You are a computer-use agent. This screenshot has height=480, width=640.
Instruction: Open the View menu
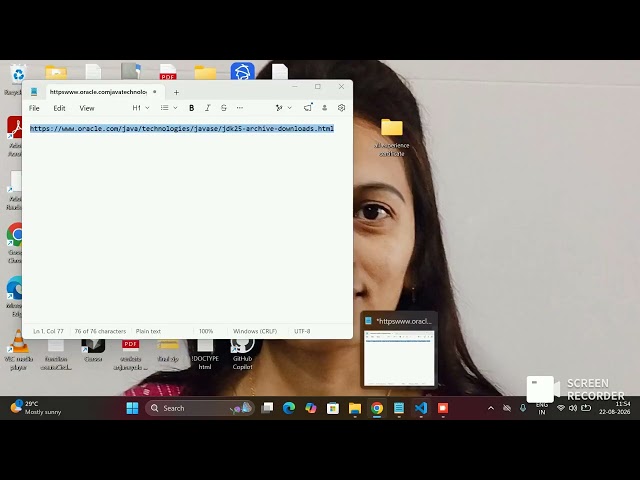tap(87, 108)
